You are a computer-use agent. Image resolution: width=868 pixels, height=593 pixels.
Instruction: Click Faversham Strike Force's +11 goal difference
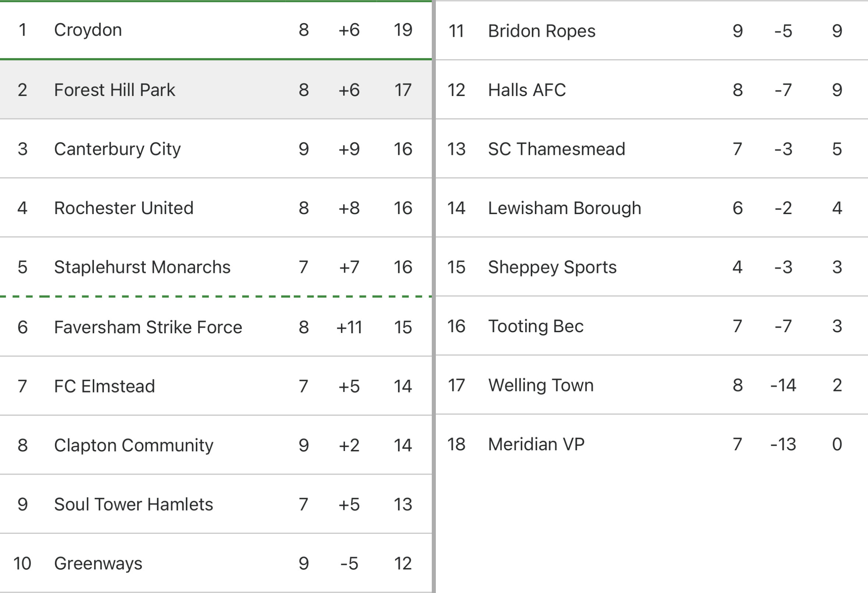click(x=349, y=327)
